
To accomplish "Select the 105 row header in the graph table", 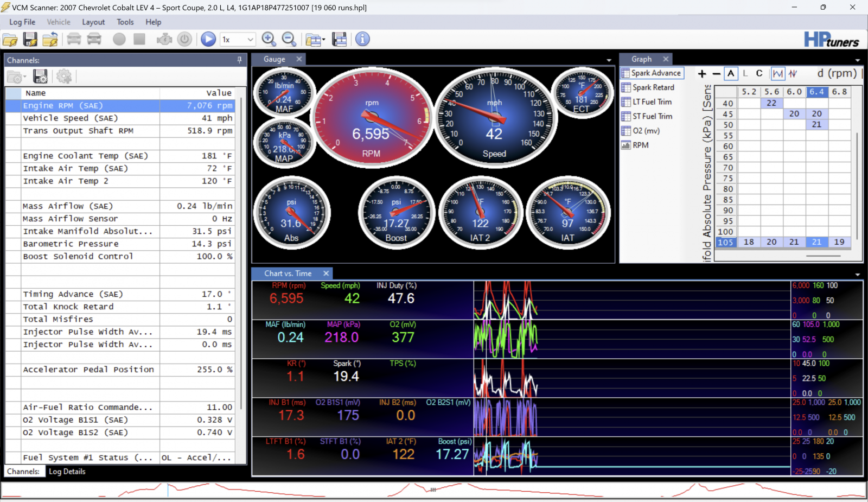I will click(x=726, y=242).
